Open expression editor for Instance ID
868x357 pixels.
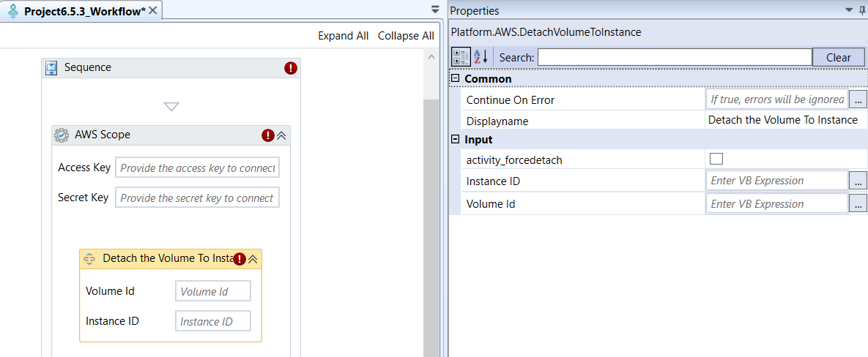coord(857,180)
